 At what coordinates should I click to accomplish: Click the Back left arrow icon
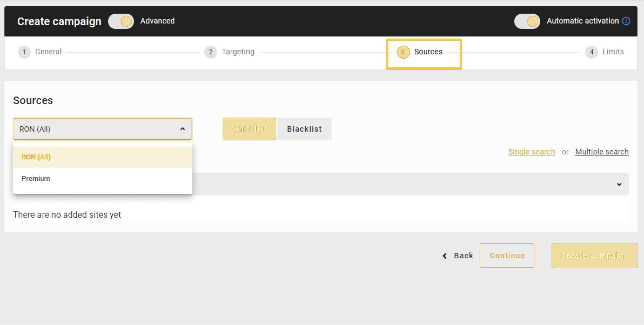coord(445,256)
